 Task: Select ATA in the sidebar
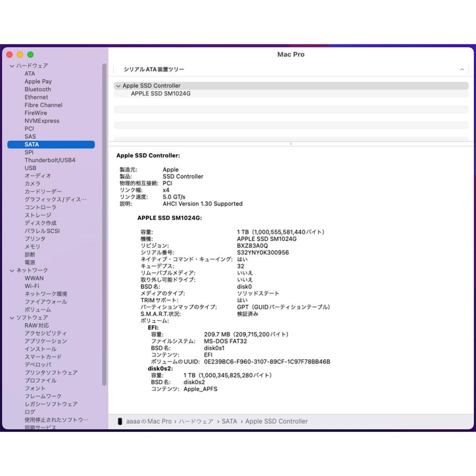click(x=30, y=74)
